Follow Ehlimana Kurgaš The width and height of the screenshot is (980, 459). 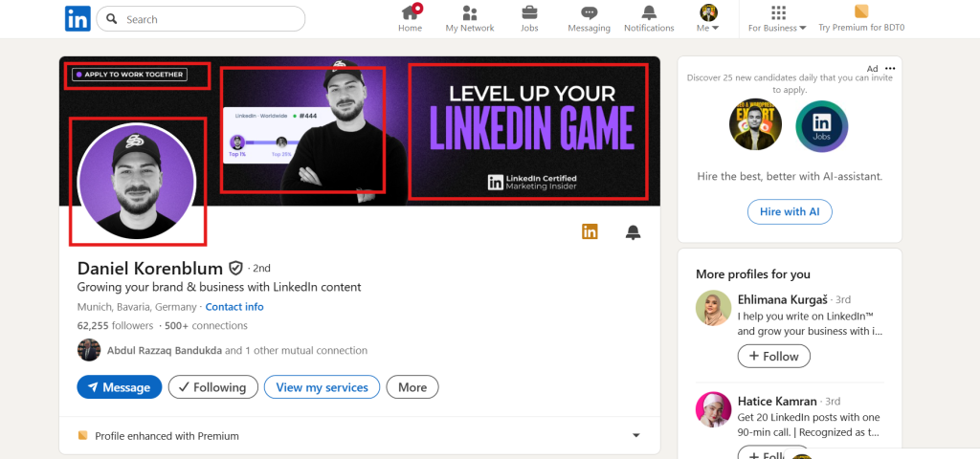(773, 356)
